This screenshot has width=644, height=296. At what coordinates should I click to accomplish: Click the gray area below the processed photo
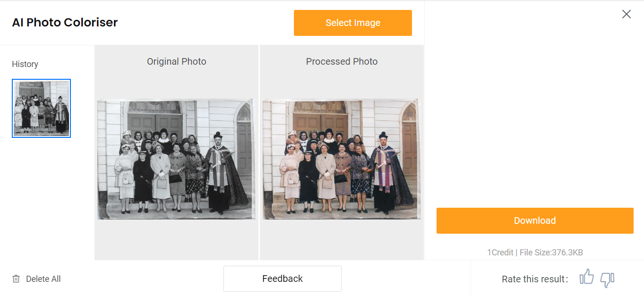coord(341,239)
